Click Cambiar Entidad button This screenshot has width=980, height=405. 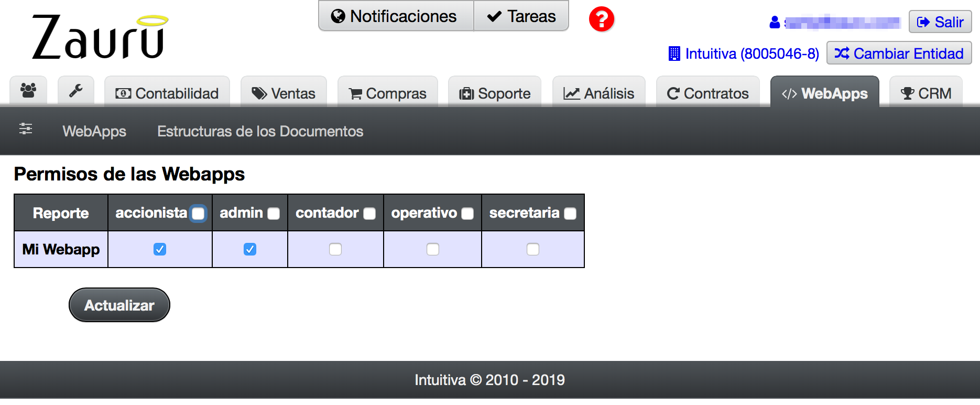click(x=899, y=54)
